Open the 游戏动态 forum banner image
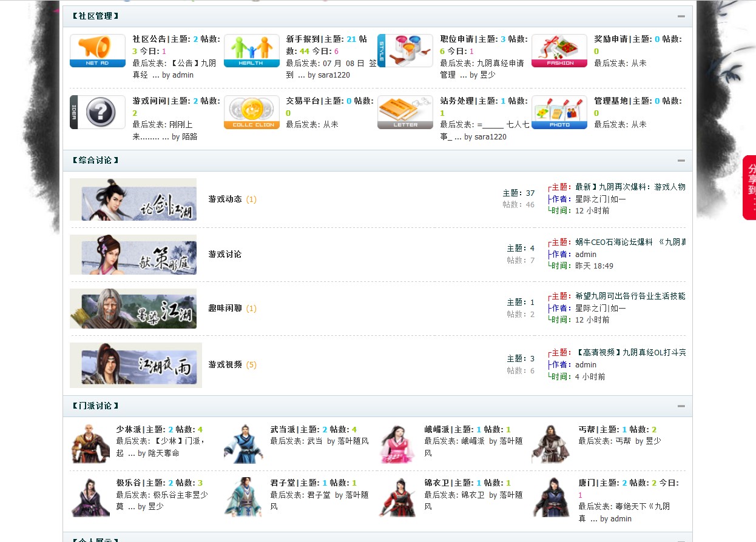The height and width of the screenshot is (542, 756). [133, 199]
